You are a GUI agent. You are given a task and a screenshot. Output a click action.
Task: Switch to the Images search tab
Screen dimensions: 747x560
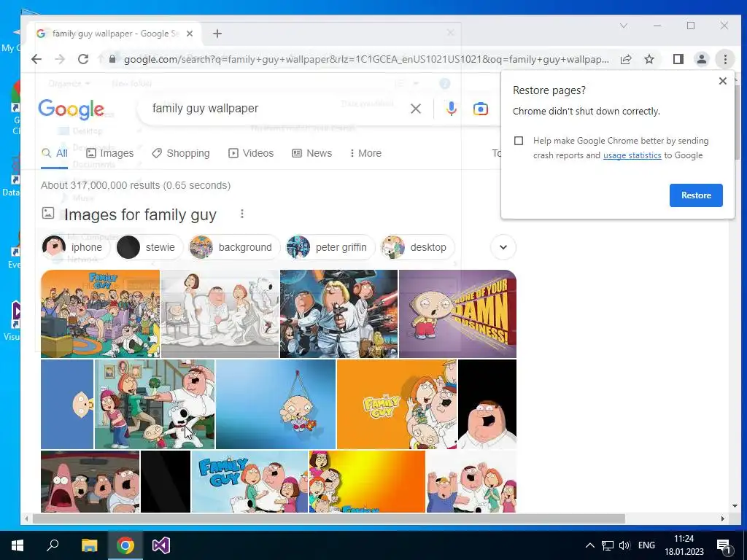(x=110, y=153)
